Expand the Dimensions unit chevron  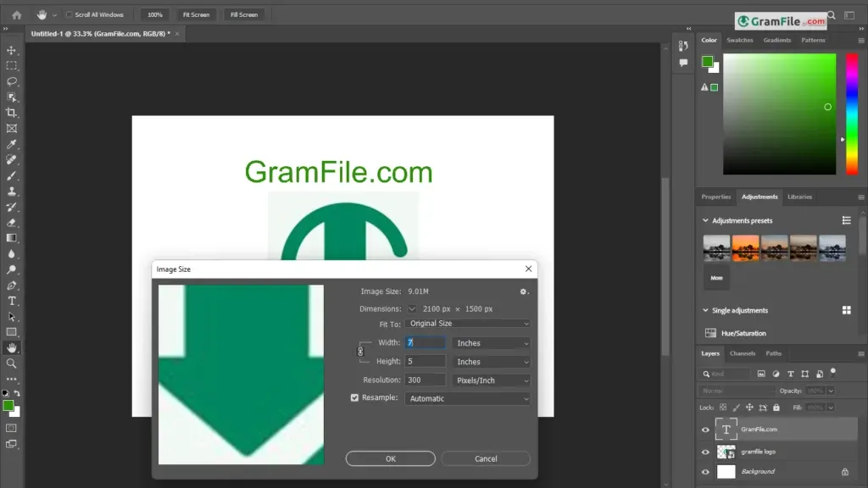pos(412,308)
